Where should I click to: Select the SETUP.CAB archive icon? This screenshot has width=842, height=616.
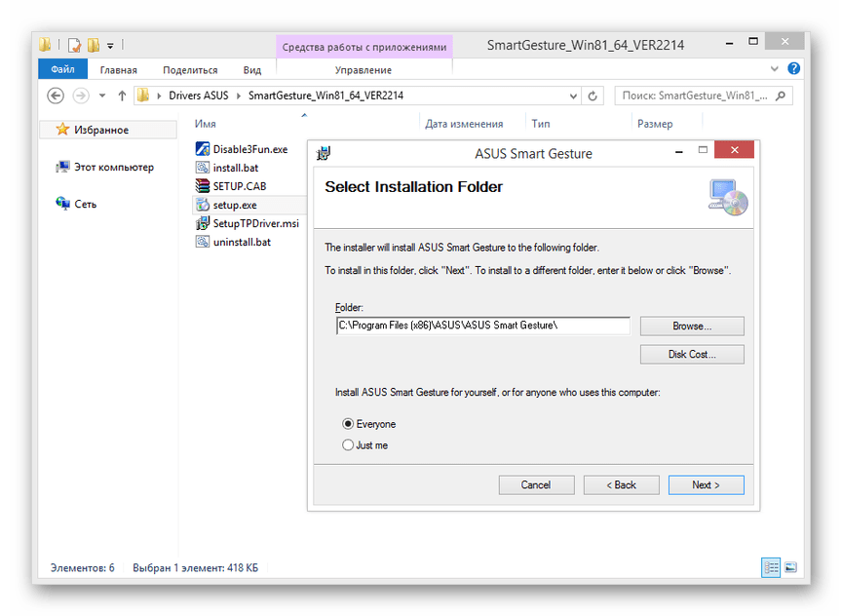coord(203,186)
